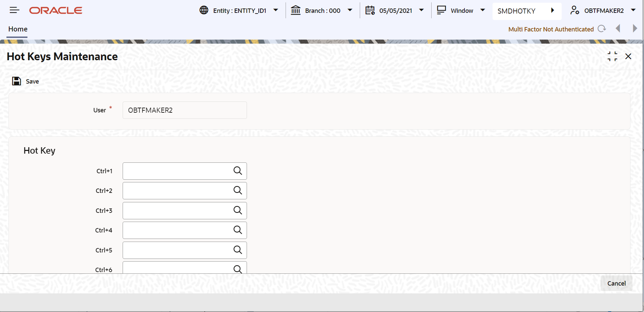Click the Oracle logo

(56, 10)
